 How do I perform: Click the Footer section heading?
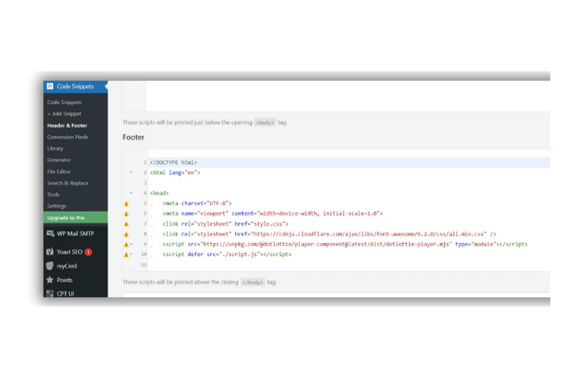pos(134,137)
